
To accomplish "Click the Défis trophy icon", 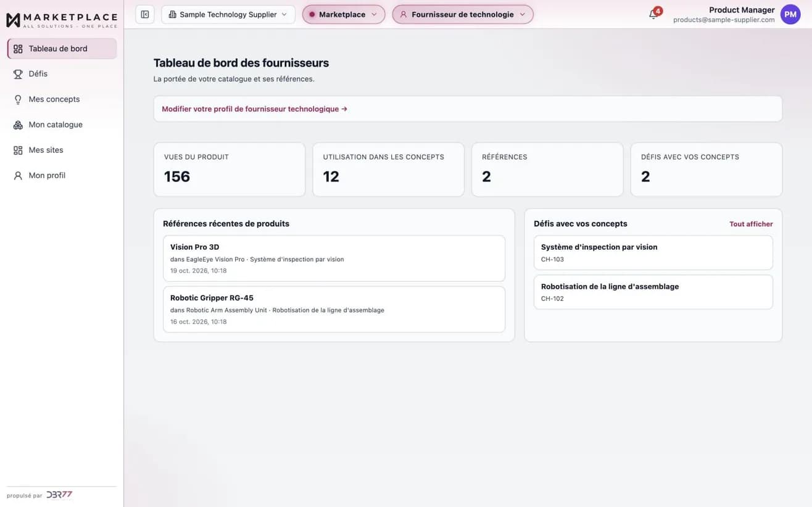I will coord(18,74).
